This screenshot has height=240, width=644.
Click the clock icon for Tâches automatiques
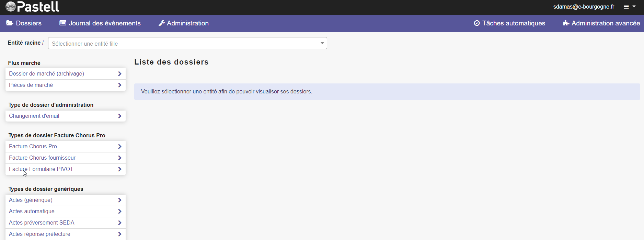tap(477, 23)
